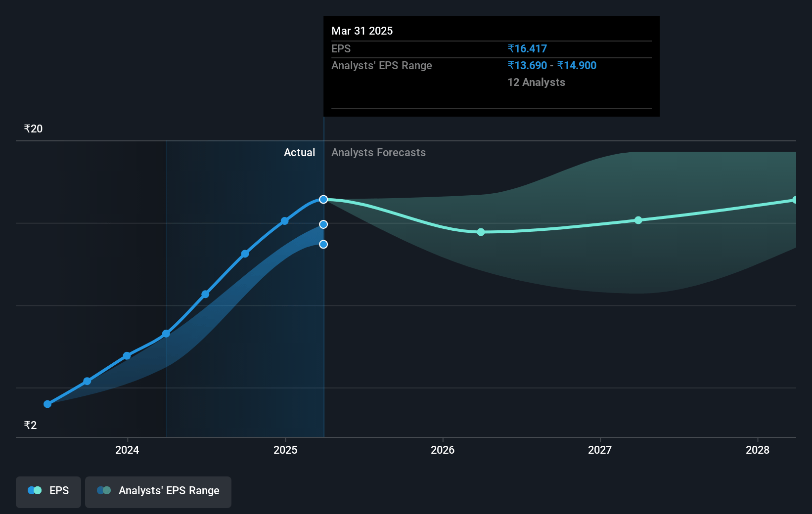Click the EPS data point in late 2024
This screenshot has width=812, height=514.
(245, 254)
